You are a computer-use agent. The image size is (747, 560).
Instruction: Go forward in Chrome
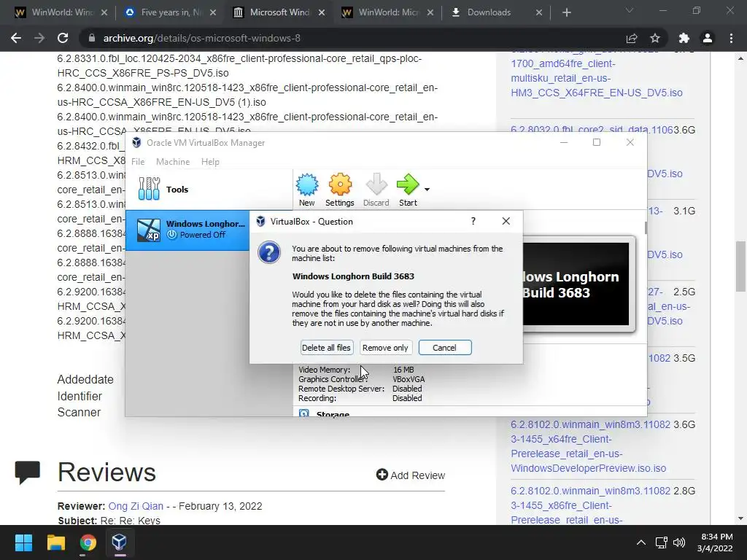pyautogui.click(x=39, y=38)
